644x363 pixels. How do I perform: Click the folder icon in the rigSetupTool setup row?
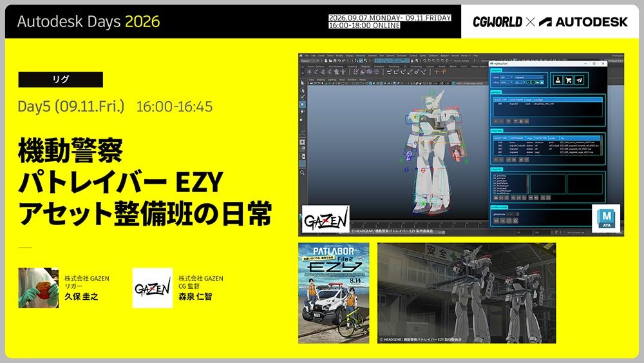(x=537, y=83)
